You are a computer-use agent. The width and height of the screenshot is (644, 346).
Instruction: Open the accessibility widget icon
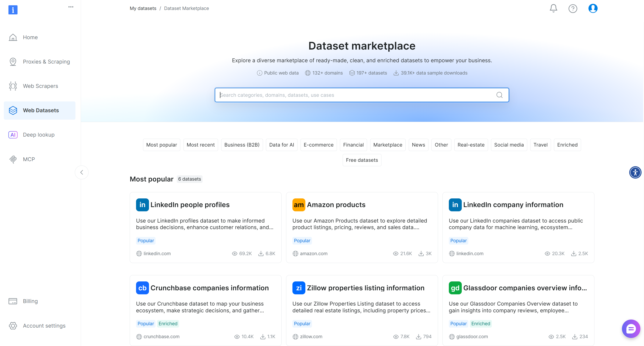click(x=635, y=172)
